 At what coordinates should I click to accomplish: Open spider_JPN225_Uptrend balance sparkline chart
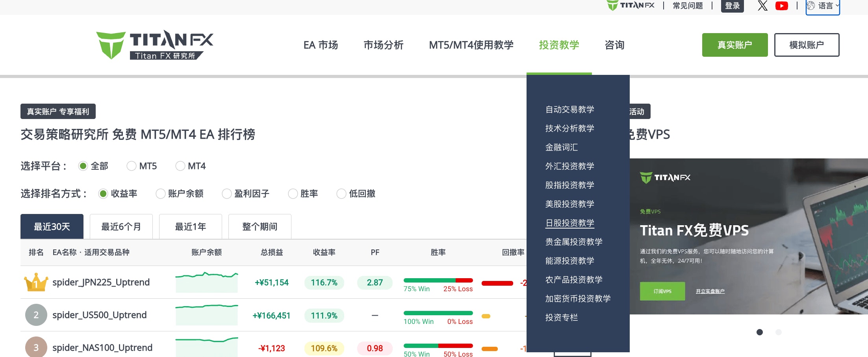[x=207, y=282]
